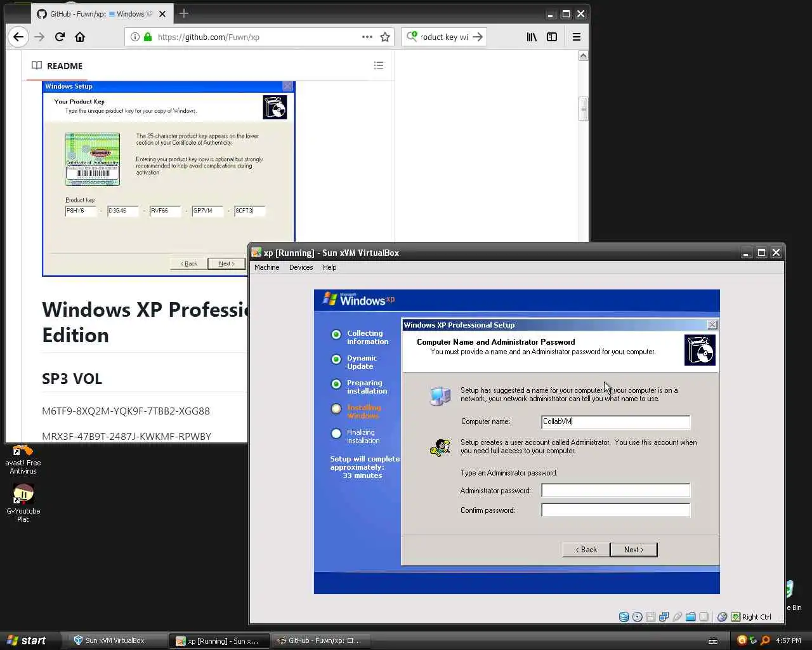This screenshot has width=812, height=650.
Task: Click the taskbar on-screen keyboard icon
Action: click(x=713, y=640)
